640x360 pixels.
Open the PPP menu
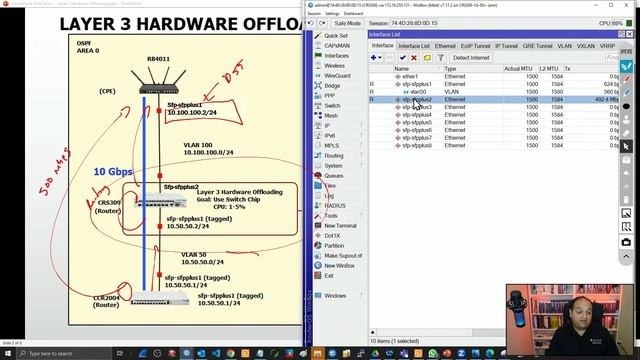pos(329,96)
